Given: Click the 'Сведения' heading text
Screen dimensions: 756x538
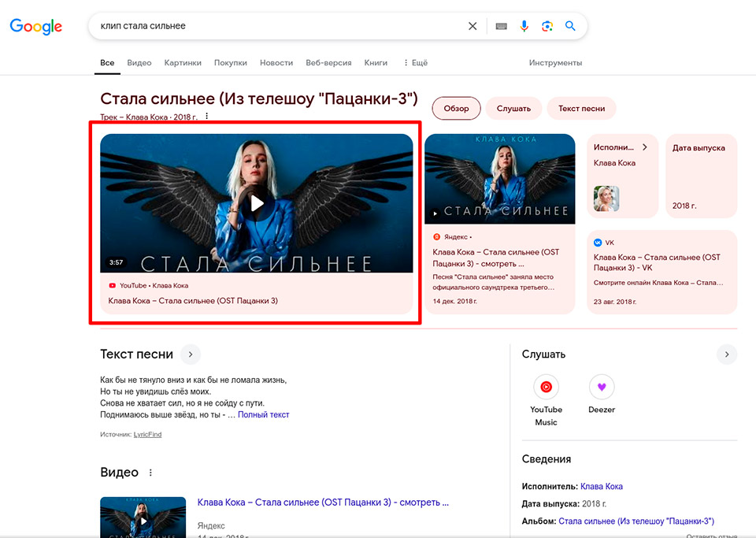Looking at the screenshot, I should click(x=547, y=459).
